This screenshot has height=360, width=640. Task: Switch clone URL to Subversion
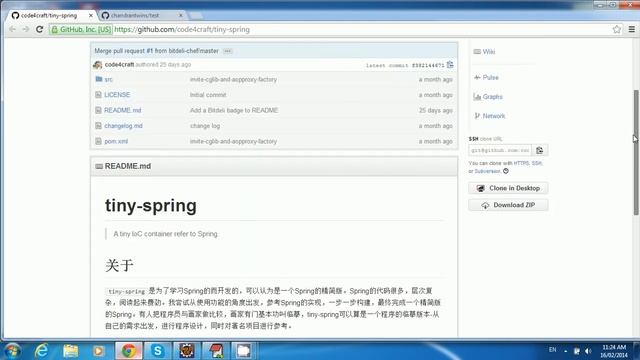(x=487, y=171)
